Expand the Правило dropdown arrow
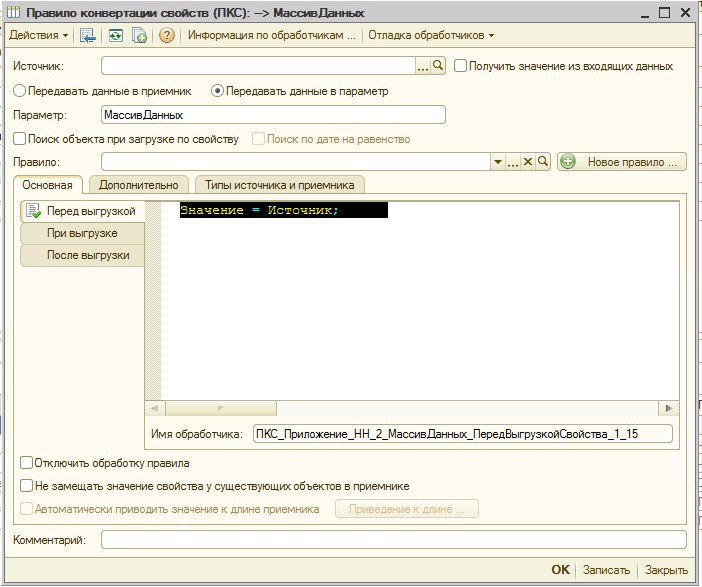This screenshot has width=702, height=587. click(x=497, y=162)
